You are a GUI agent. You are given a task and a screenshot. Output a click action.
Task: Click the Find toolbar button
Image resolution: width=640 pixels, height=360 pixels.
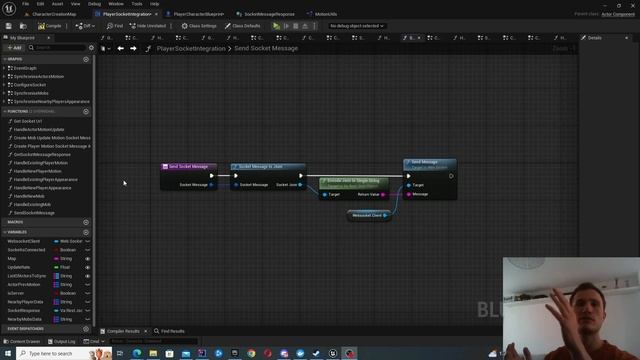click(x=115, y=26)
